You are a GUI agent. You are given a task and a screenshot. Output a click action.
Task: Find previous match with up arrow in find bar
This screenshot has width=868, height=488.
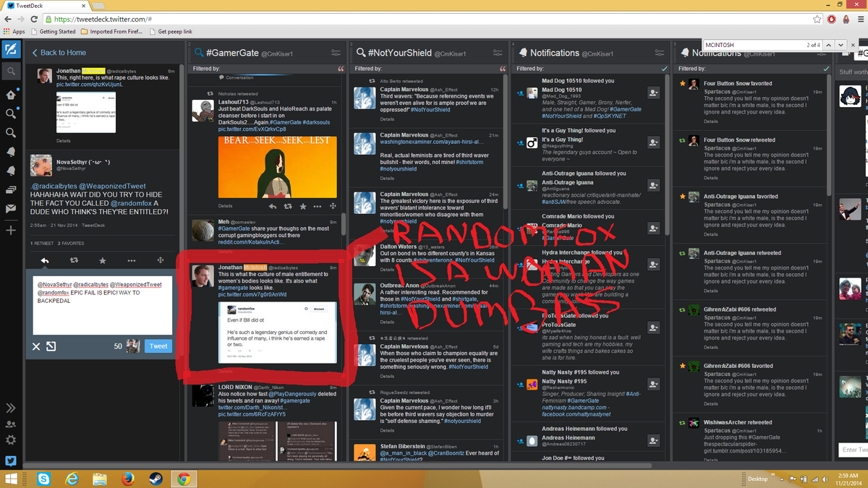(829, 45)
